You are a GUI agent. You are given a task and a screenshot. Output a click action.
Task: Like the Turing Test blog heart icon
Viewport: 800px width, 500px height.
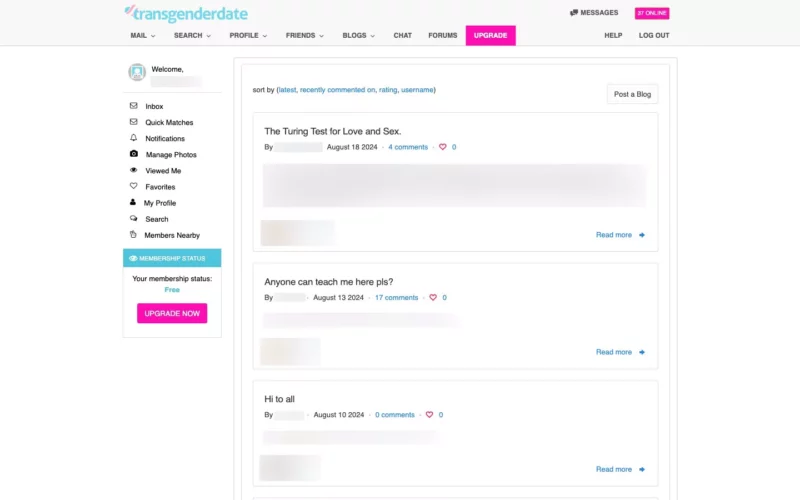(442, 147)
